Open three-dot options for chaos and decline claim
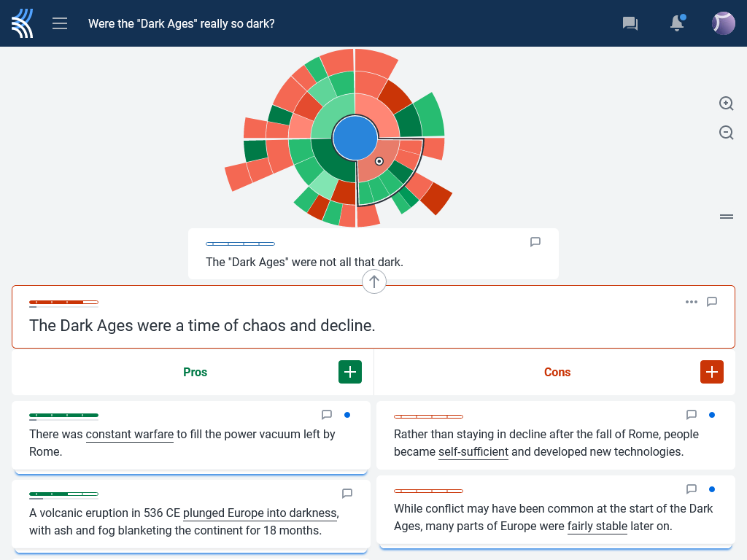This screenshot has width=747, height=560. tap(691, 302)
